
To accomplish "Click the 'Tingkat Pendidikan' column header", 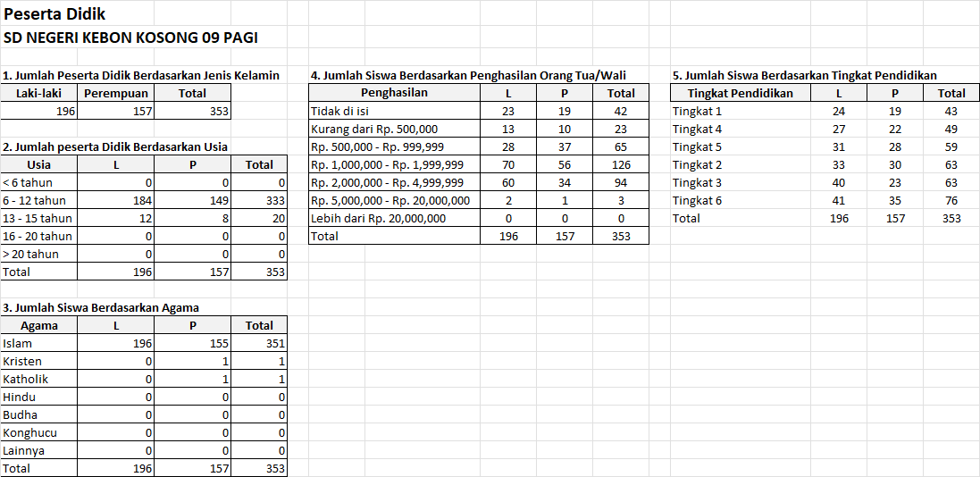I will [741, 93].
